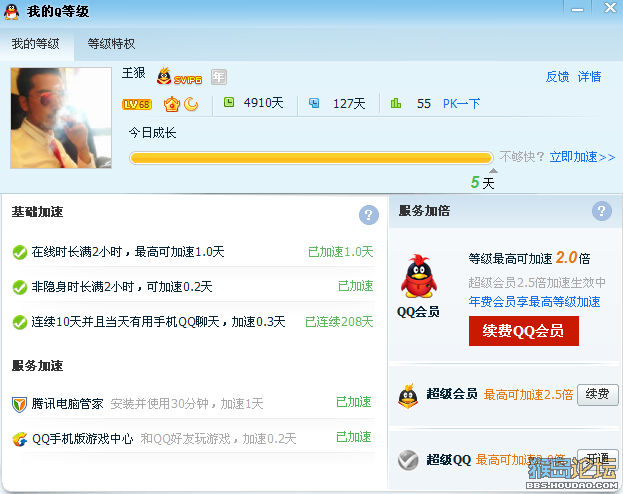The image size is (623, 494).
Task: Click the gray checkmark icon beside 超级QQ
Action: (408, 460)
